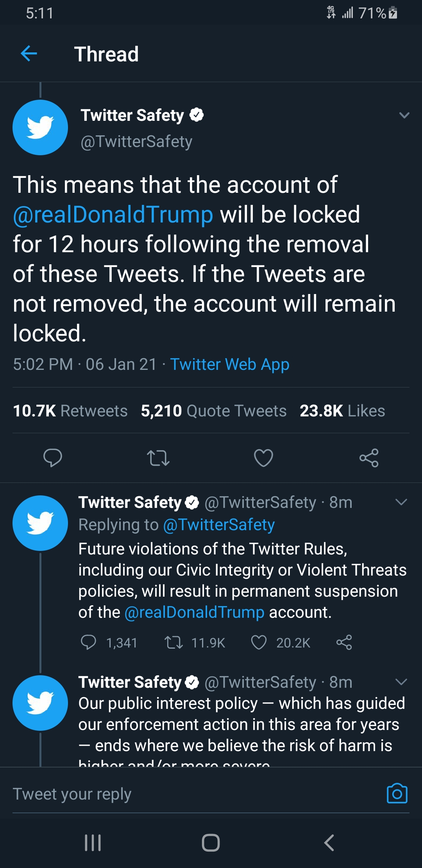Open @realDonaldTrump mention in main tweet

pos(113,215)
